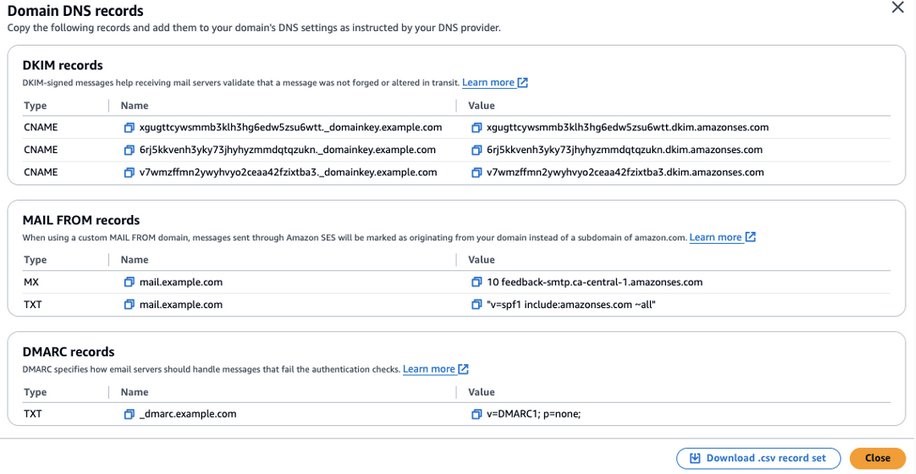Image resolution: width=916 pixels, height=474 pixels.
Task: Copy v7wmzffmn2 dkim.amazonses.com value
Action: click(x=477, y=172)
